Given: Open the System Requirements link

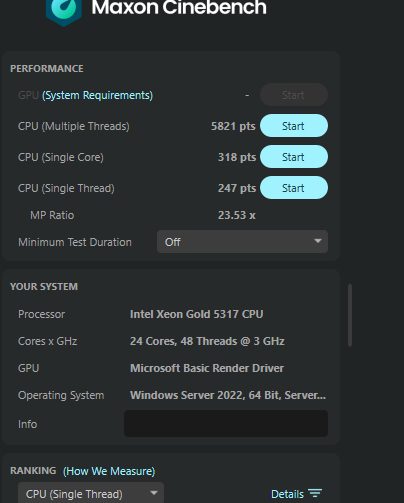Looking at the screenshot, I should click(x=97, y=95).
